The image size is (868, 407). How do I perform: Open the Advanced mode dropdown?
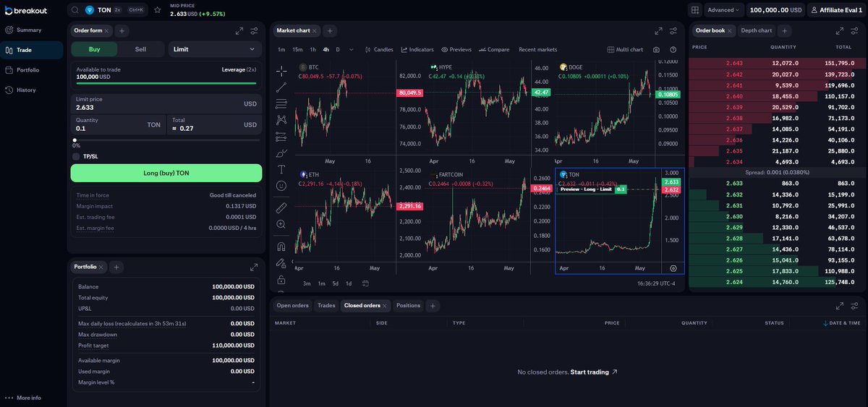723,10
